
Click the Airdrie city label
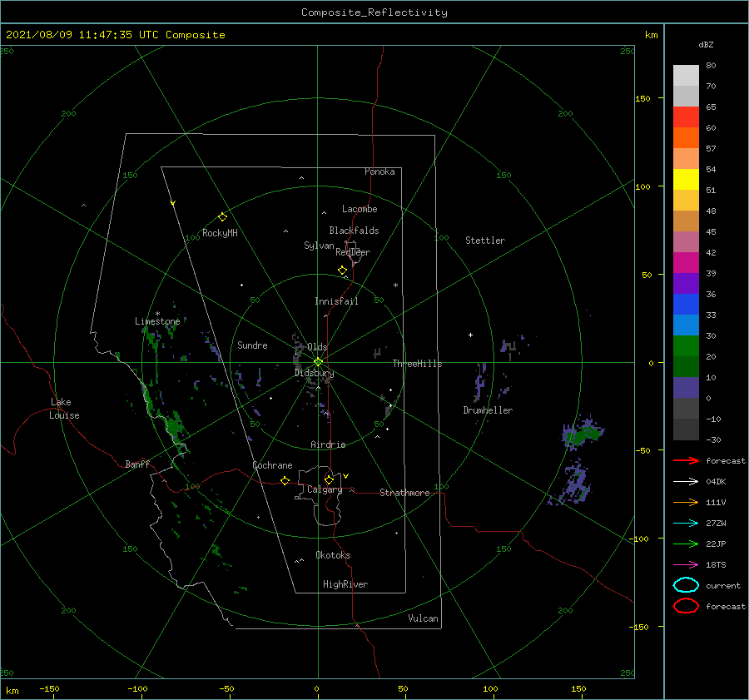pos(328,444)
